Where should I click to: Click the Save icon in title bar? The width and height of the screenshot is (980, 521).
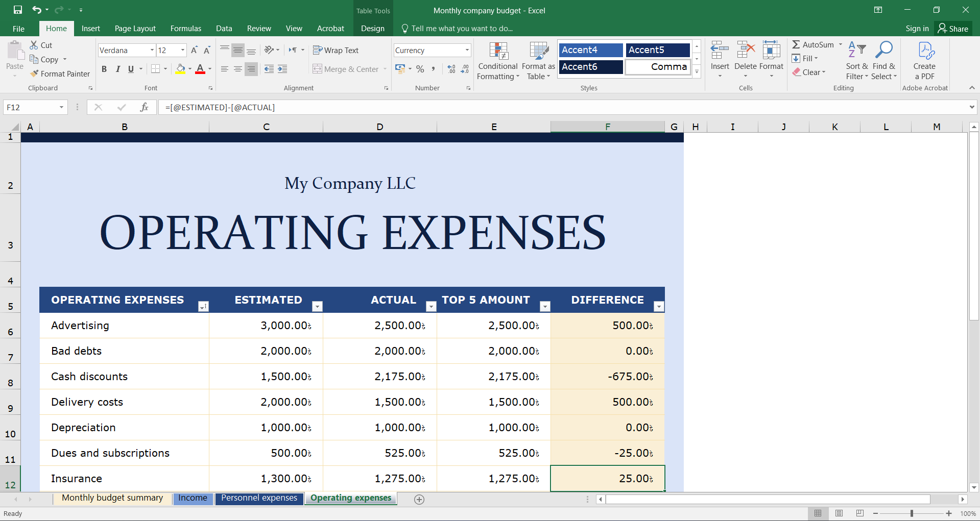tap(17, 10)
